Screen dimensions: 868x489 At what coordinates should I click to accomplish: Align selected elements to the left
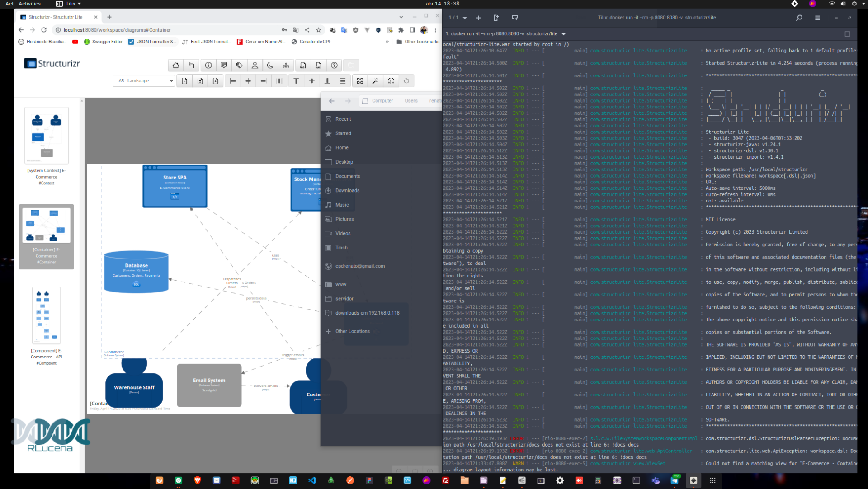pos(233,81)
